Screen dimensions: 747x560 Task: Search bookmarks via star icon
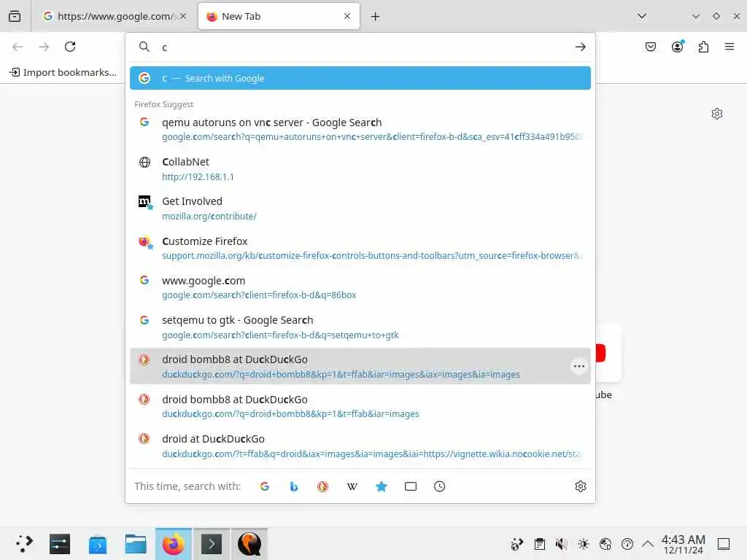(381, 486)
